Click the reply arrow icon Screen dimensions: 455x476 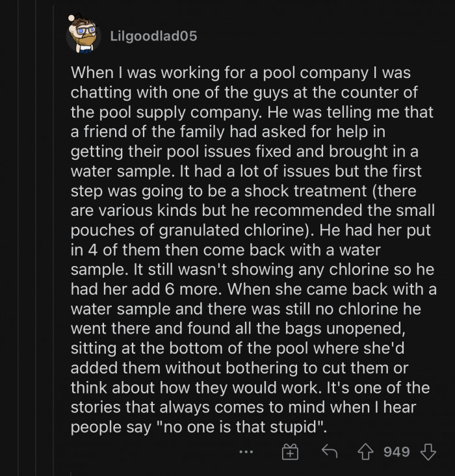[331, 452]
